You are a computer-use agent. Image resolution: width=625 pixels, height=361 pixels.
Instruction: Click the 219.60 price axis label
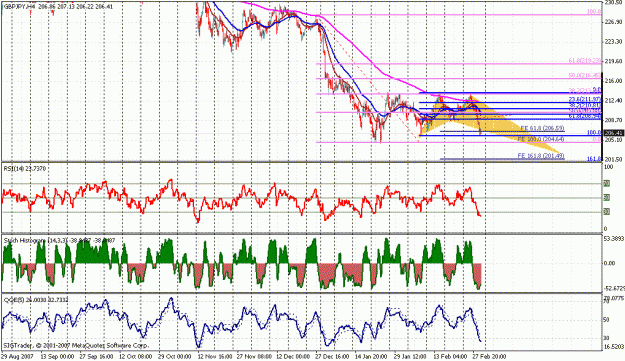point(614,61)
